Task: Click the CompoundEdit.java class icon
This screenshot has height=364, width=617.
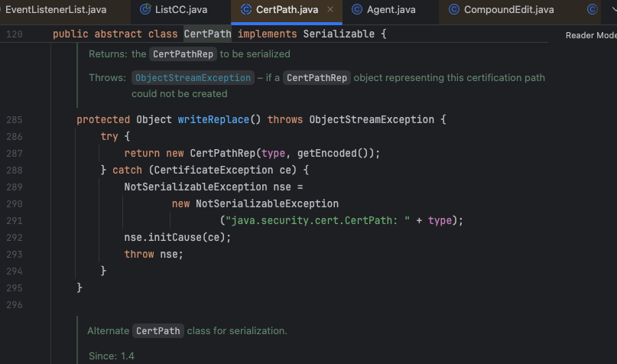Action: tap(454, 10)
